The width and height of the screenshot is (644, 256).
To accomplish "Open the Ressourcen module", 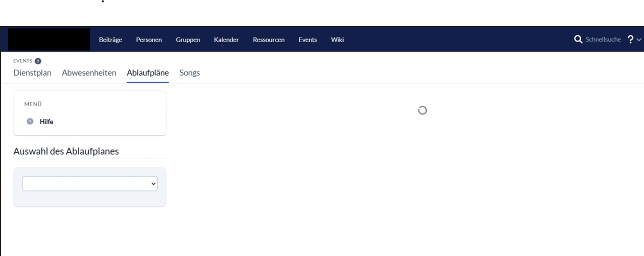I will (269, 40).
